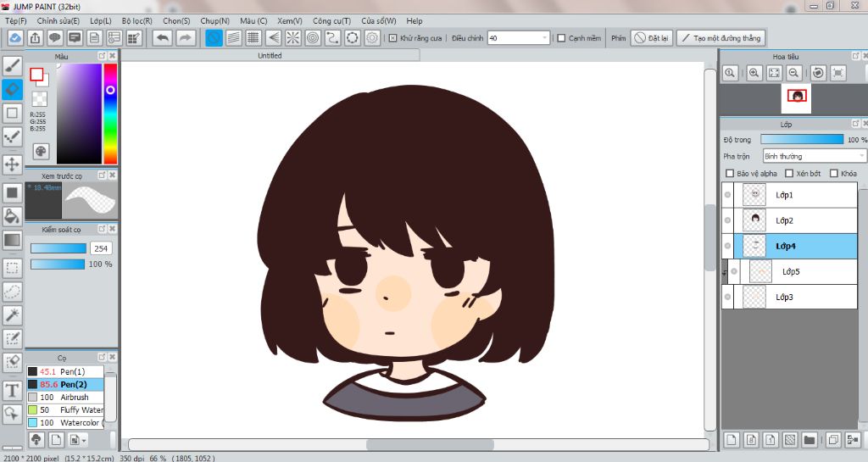The height and width of the screenshot is (462, 868).
Task: Open Tệp(F) menu
Action: point(15,21)
